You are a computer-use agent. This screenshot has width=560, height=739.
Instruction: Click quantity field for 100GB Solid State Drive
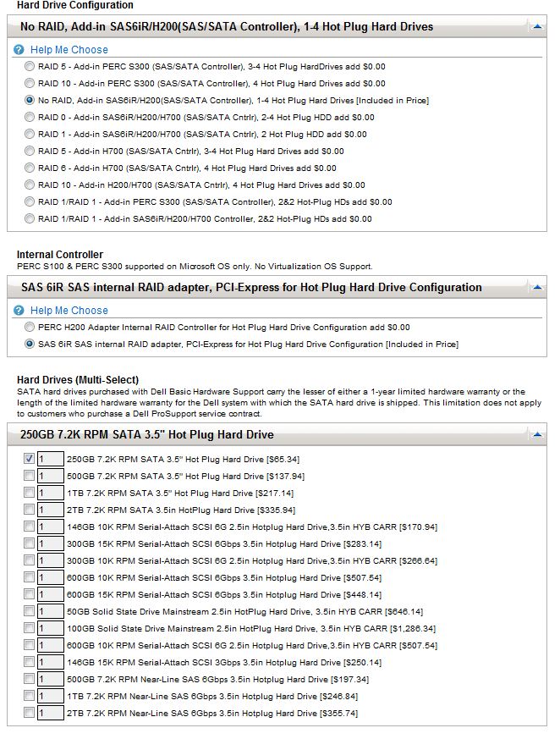51,629
